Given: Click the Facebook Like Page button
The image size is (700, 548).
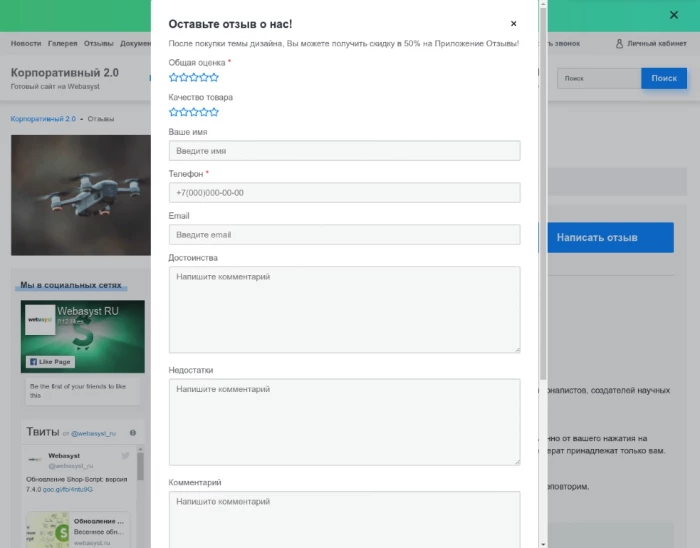Looking at the screenshot, I should tap(50, 362).
